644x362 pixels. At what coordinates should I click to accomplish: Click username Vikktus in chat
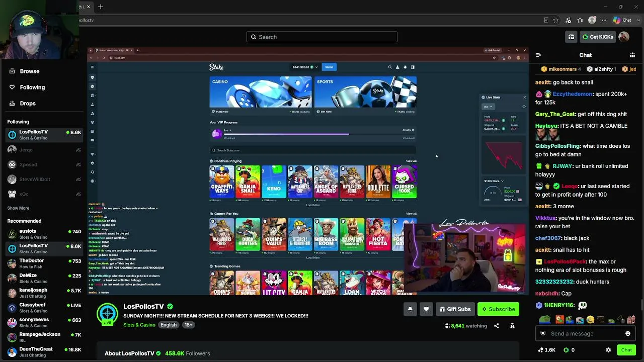(545, 218)
